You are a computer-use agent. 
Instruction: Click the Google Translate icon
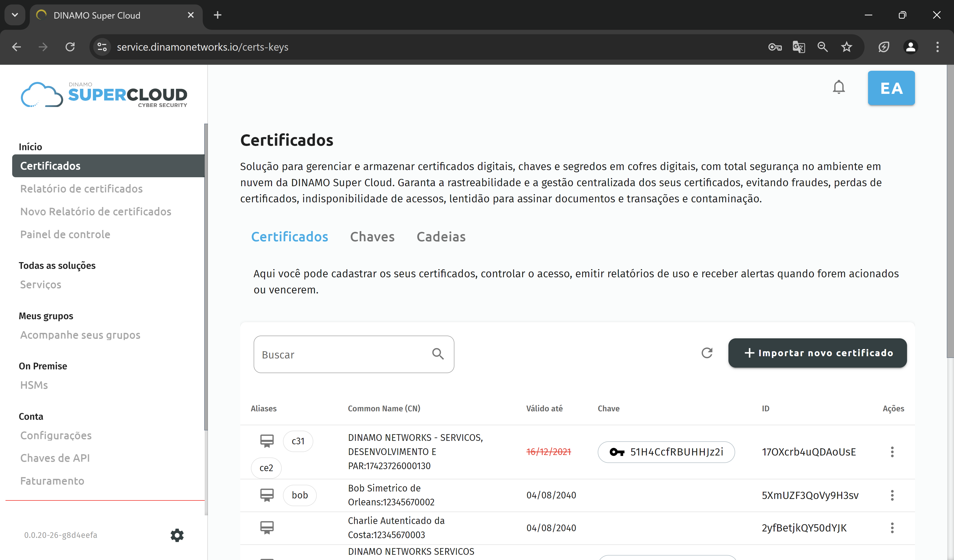tap(798, 47)
